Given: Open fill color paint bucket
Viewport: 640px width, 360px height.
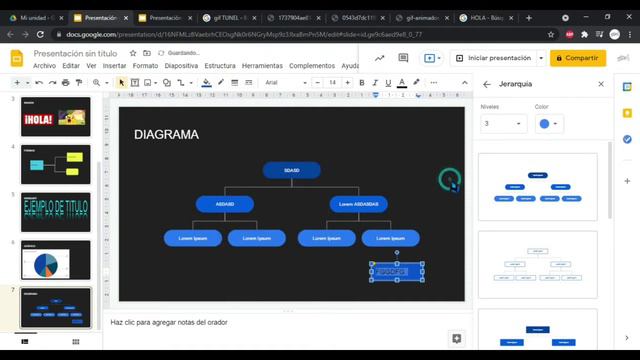Looking at the screenshot, I should point(207,83).
